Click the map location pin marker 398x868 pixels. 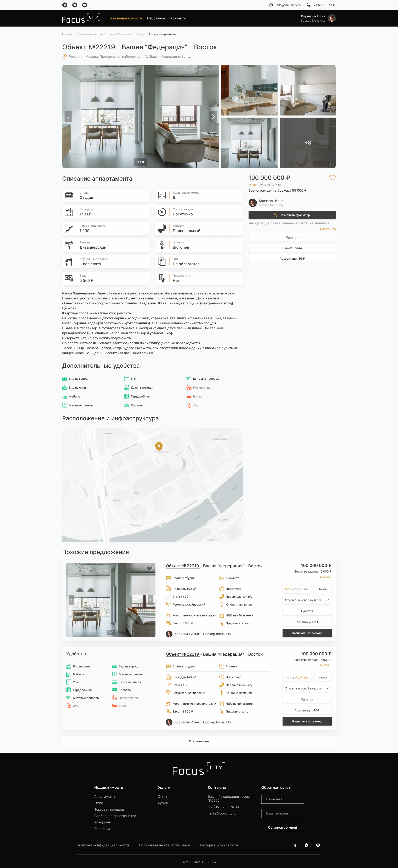pos(159,446)
